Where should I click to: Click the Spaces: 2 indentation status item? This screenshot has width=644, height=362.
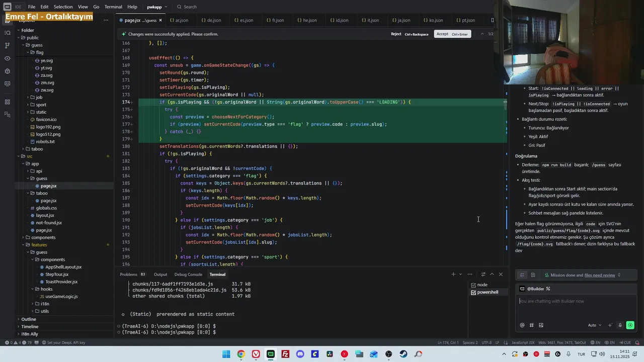470,342
